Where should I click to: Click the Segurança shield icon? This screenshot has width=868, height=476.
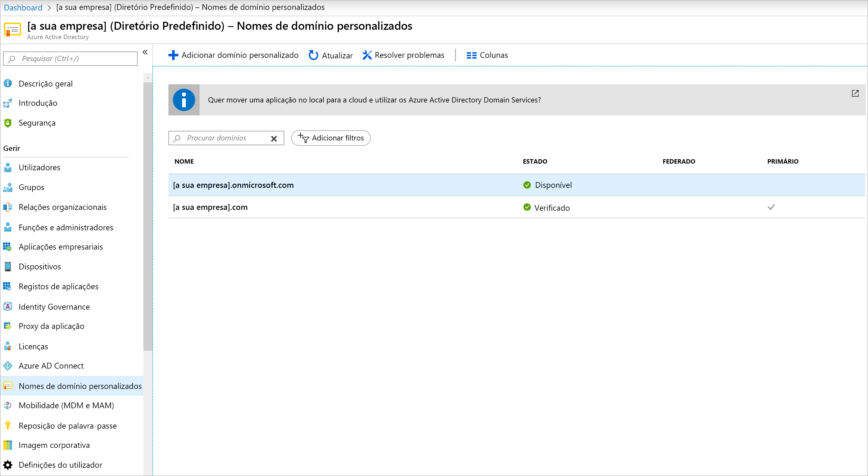click(x=8, y=123)
